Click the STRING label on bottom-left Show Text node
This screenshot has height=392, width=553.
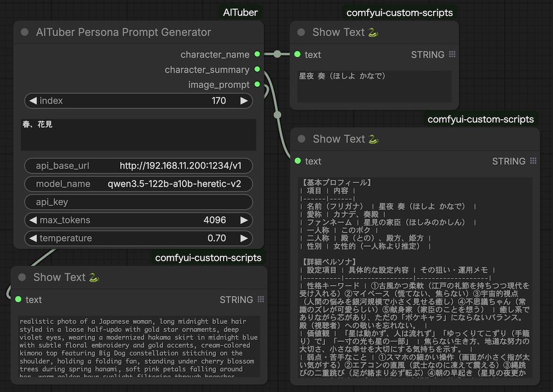click(x=237, y=300)
